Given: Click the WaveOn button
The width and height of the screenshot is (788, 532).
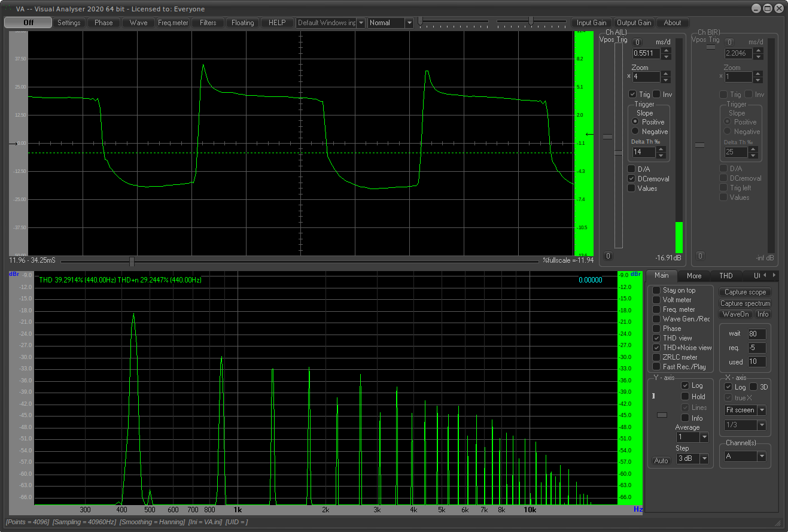Looking at the screenshot, I should 736,314.
